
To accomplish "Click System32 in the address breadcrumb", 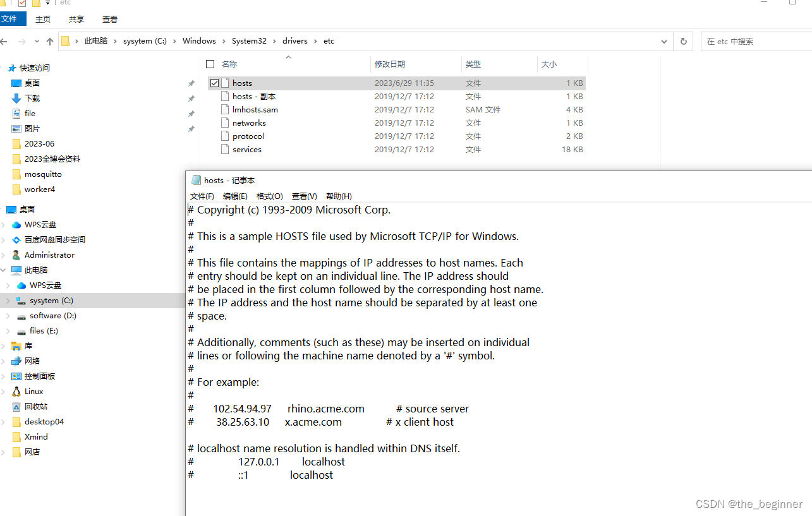I will pyautogui.click(x=249, y=41).
